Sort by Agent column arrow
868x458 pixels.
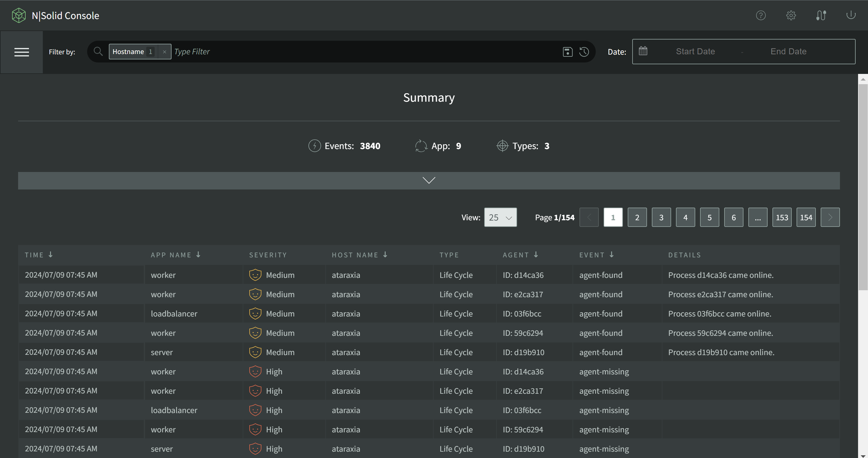coord(536,254)
